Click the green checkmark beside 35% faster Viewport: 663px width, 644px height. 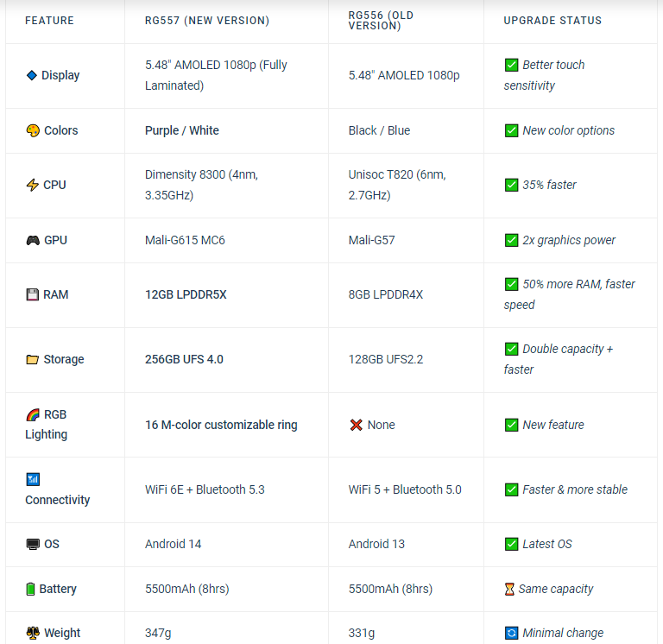pyautogui.click(x=511, y=185)
